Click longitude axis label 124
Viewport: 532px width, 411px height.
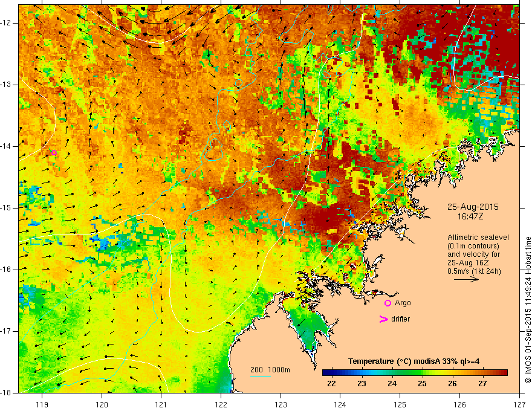pyautogui.click(x=340, y=404)
